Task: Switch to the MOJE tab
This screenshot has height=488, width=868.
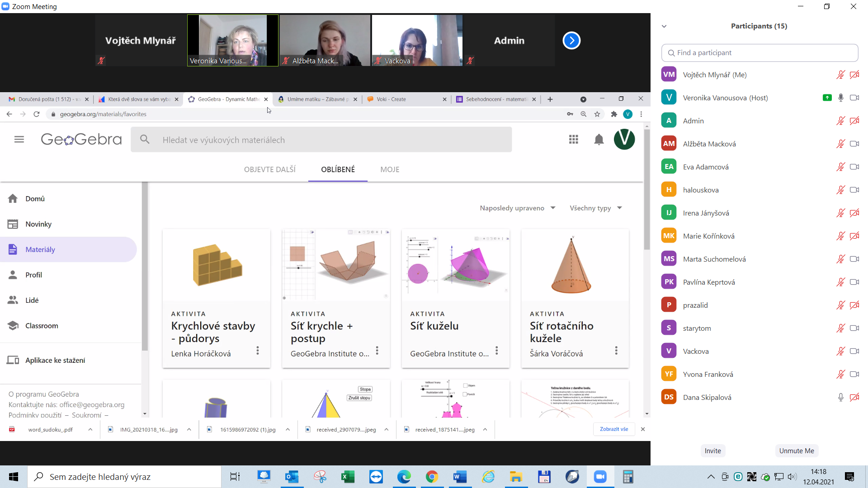Action: [x=390, y=169]
